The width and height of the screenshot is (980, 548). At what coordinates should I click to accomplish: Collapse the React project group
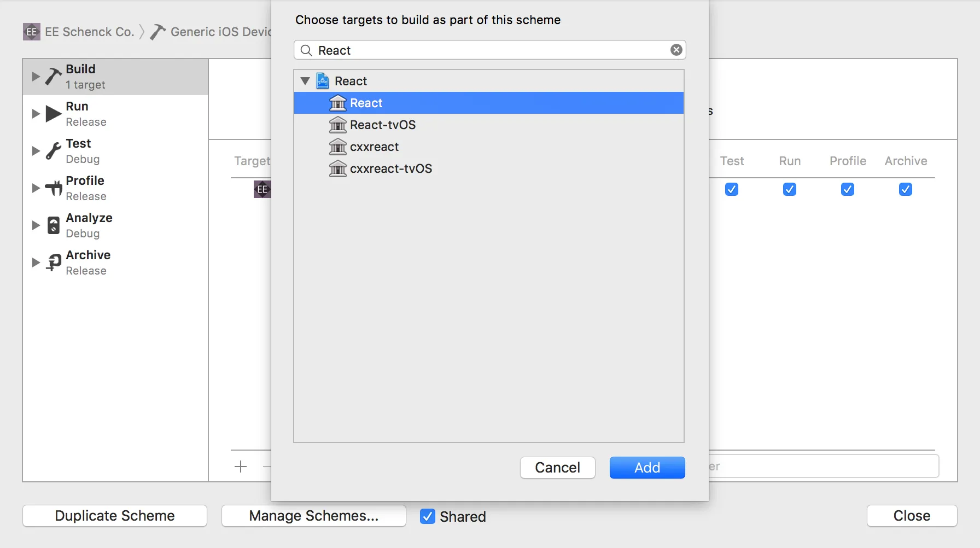coord(305,81)
